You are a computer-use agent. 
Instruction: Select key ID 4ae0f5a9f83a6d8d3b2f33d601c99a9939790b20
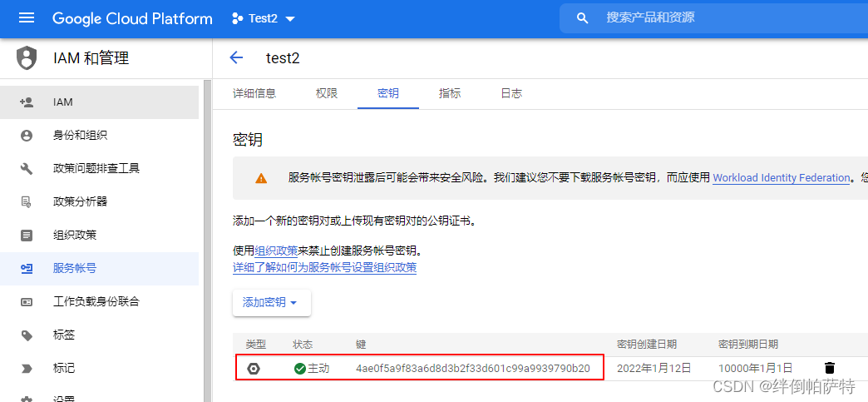pos(473,368)
